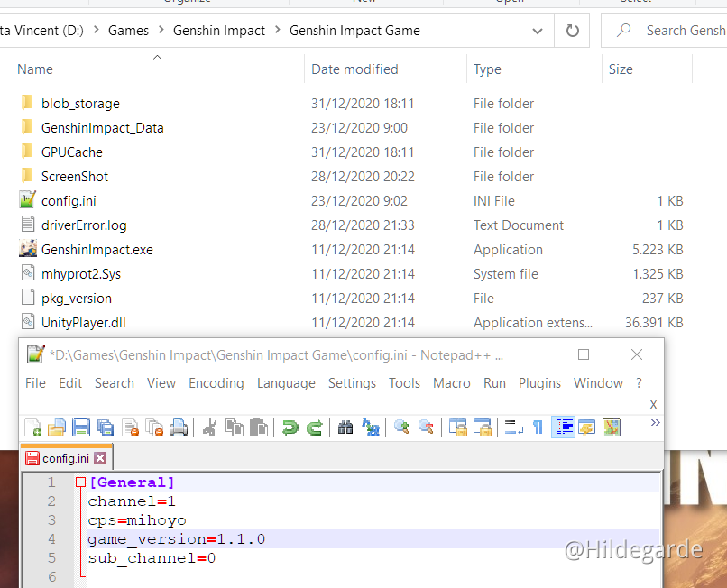Toggle show all characters (paragraph mark) icon
Image resolution: width=727 pixels, height=588 pixels.
point(538,427)
